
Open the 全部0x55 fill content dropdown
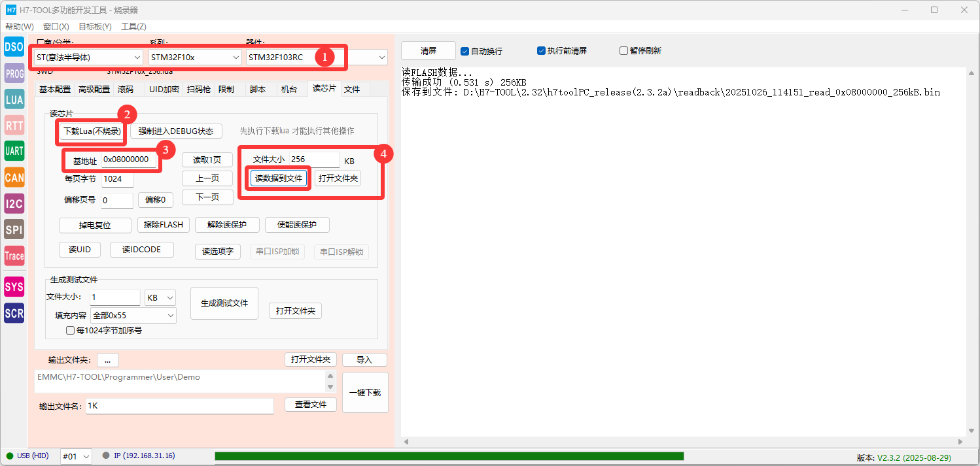click(133, 315)
